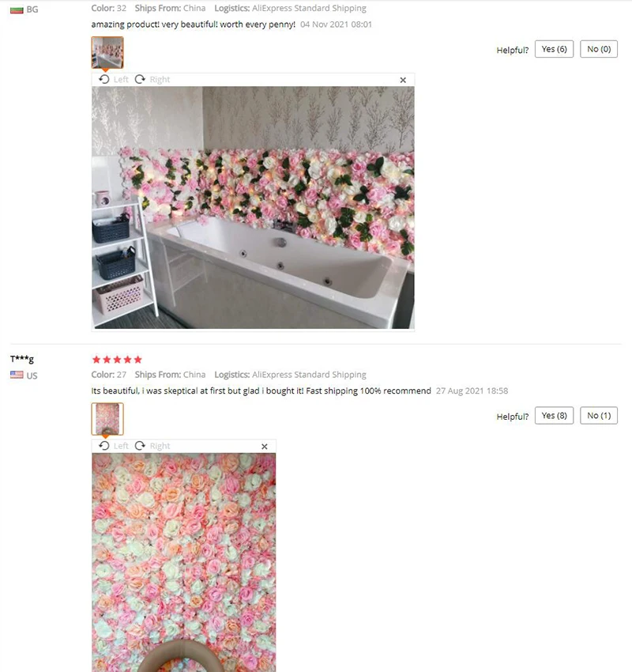The image size is (632, 672).
Task: Close the expanded bathtub photo
Action: pyautogui.click(x=403, y=80)
